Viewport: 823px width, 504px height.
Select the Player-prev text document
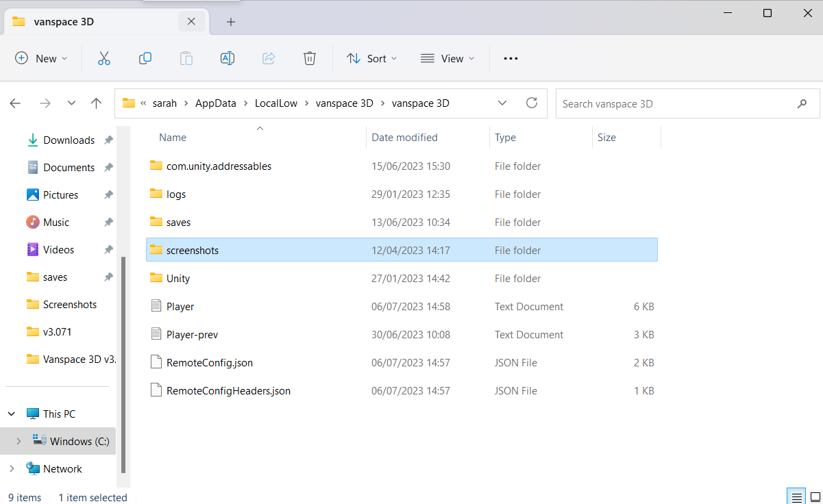(402, 334)
